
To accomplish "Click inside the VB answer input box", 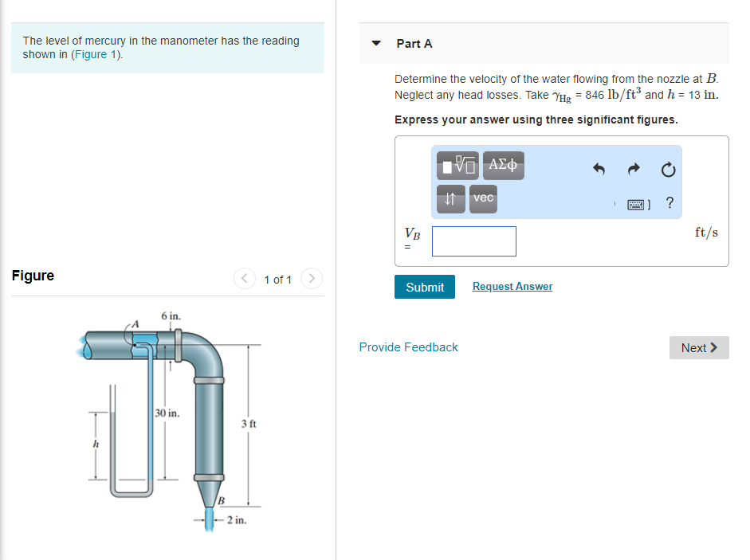I will pos(473,241).
